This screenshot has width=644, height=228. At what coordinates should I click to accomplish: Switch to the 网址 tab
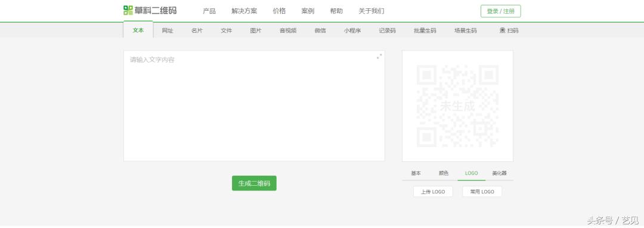coord(168,30)
